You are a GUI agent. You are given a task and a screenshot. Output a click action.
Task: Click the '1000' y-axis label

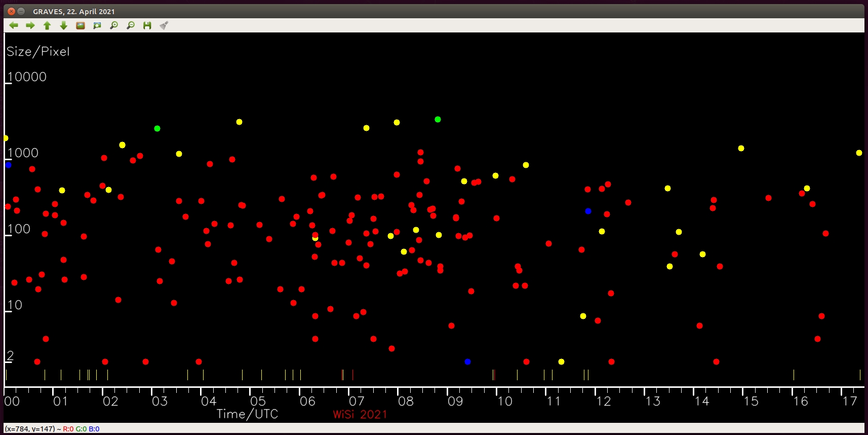(x=23, y=153)
